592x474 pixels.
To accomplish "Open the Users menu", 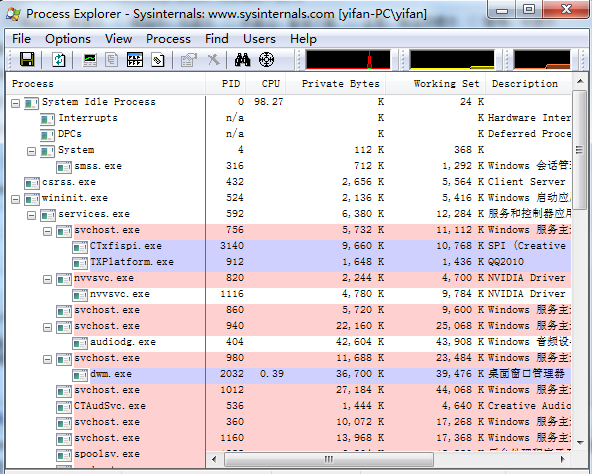I will click(x=259, y=39).
